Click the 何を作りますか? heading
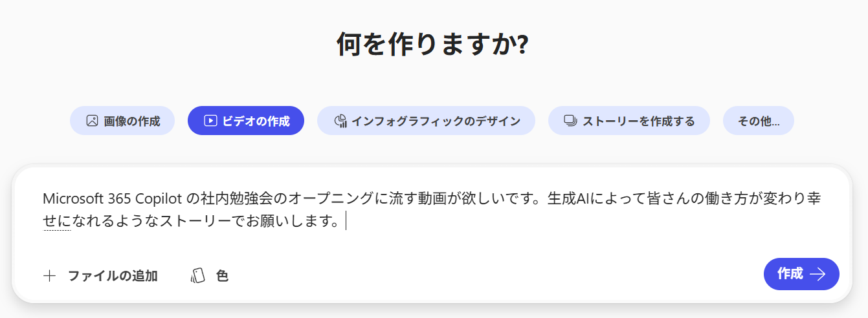The height and width of the screenshot is (318, 868). pos(432,45)
